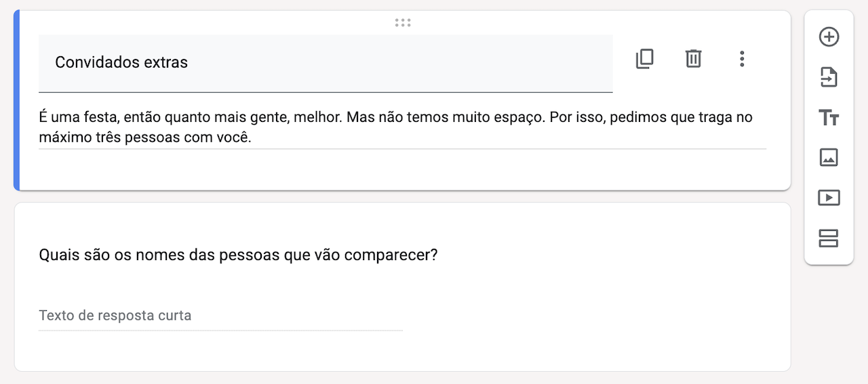Insert an image using the sidebar icon
Viewport: 868px width, 384px height.
coord(829,157)
